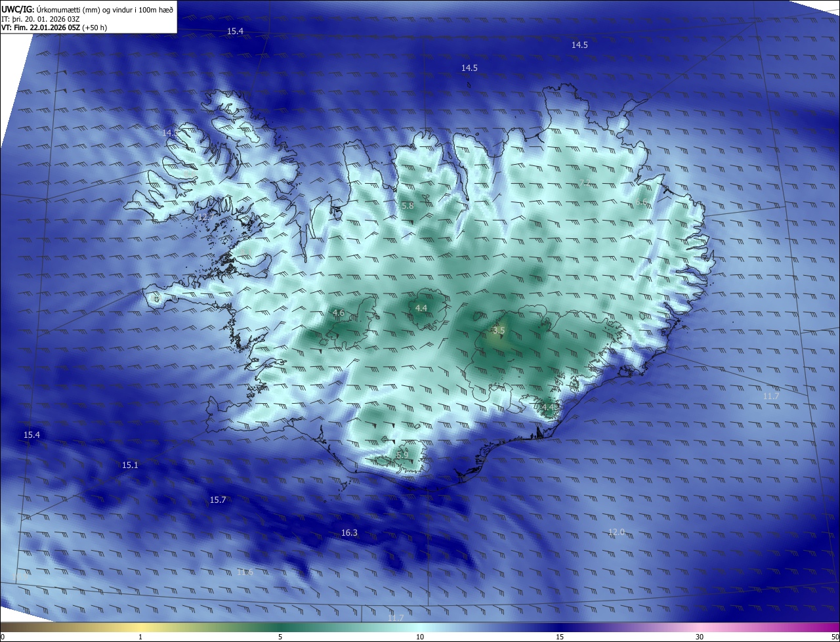Viewport: 840px width, 642px height.
Task: Click the colour scale label '10'
Action: [420, 637]
